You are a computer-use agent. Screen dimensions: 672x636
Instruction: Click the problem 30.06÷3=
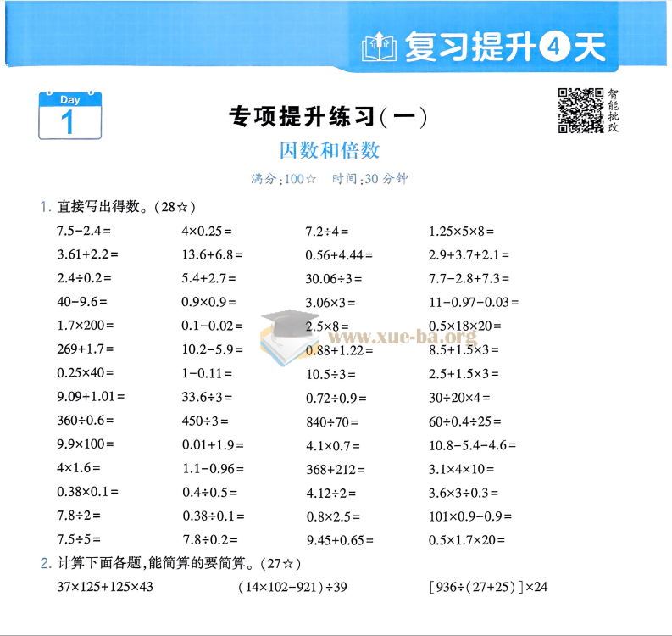click(333, 279)
